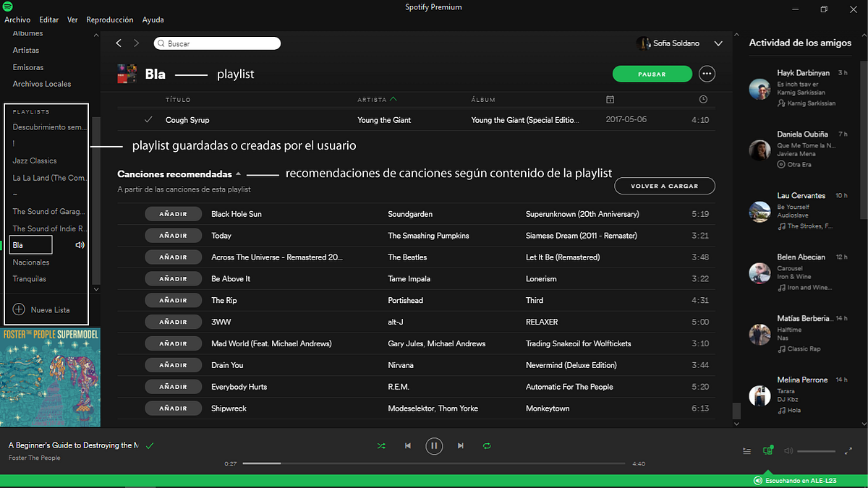
Task: Add The Rip by Portishead
Action: coord(173,300)
